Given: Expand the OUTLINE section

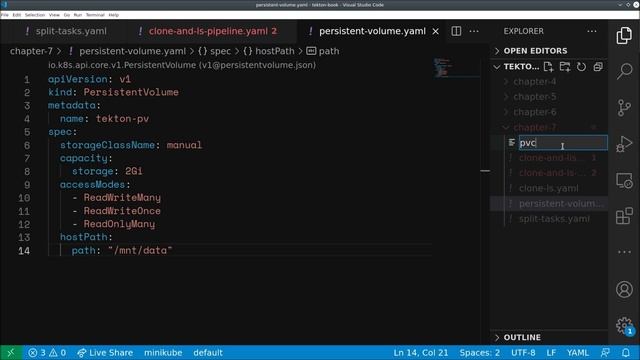Looking at the screenshot, I should [x=522, y=338].
